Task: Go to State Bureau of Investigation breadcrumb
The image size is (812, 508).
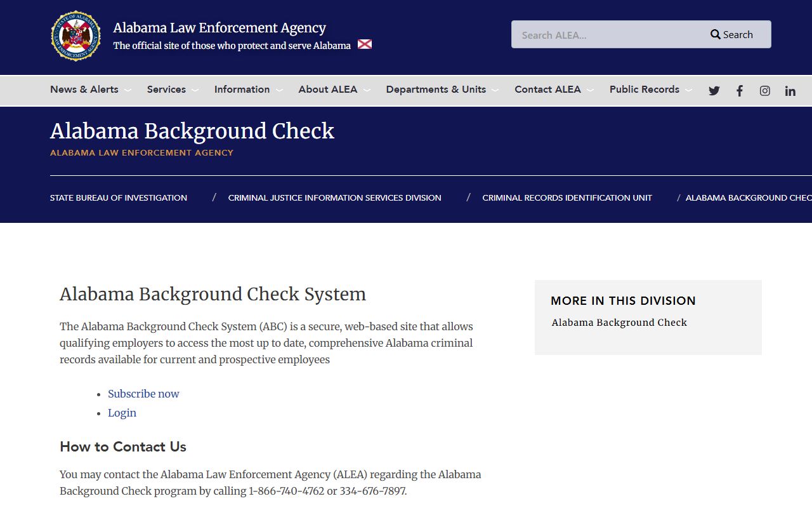Action: tap(119, 198)
